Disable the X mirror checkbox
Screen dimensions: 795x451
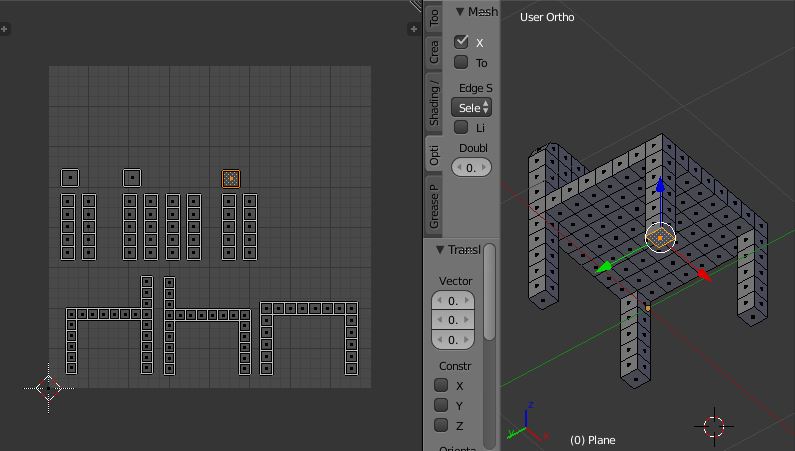pyautogui.click(x=461, y=42)
